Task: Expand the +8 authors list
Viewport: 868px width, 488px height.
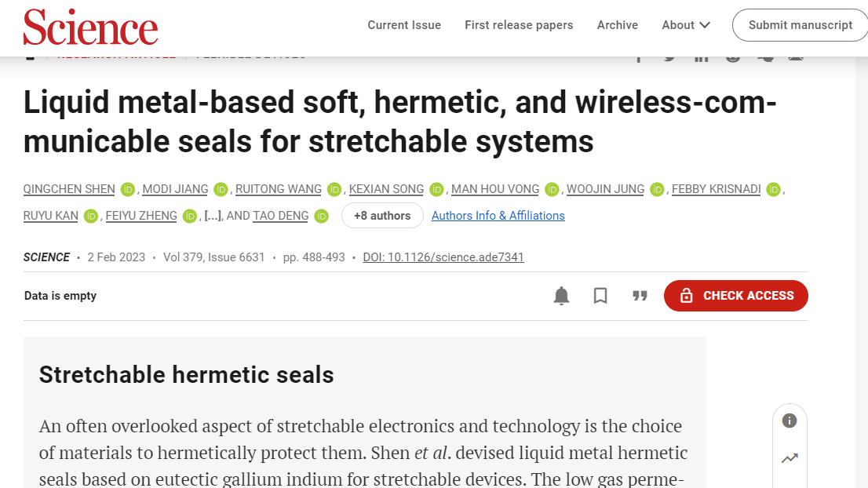Action: coord(382,216)
